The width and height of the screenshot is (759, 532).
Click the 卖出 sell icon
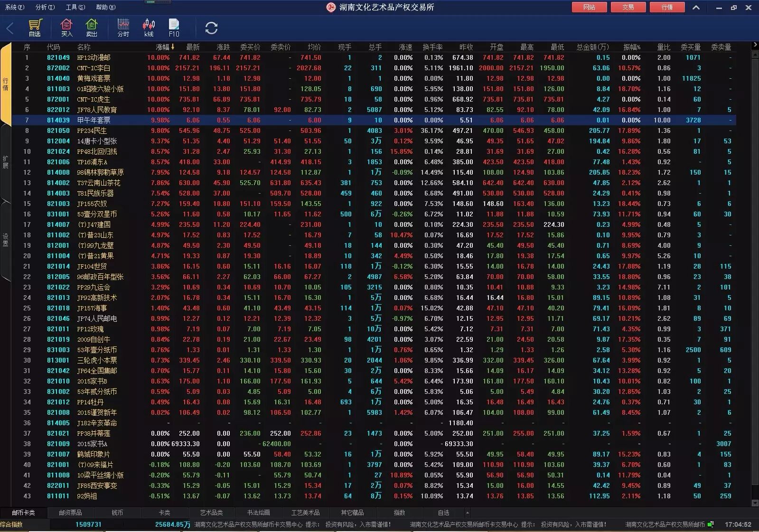coord(92,28)
